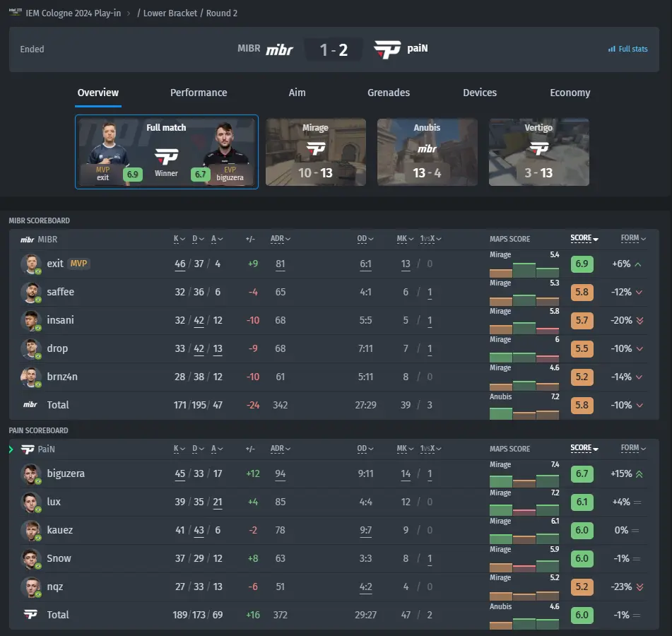Sort paiN scoreboard by FORM
The width and height of the screenshot is (672, 636).
(x=633, y=448)
